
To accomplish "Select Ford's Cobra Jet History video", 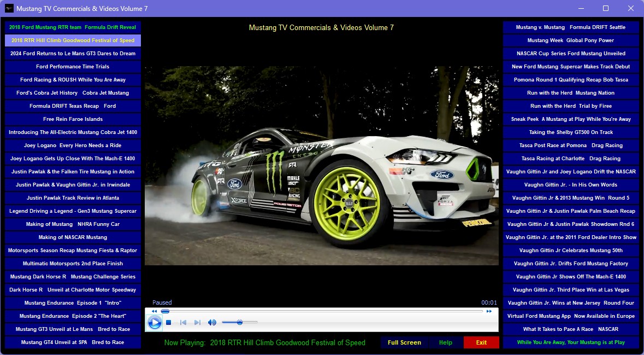I will [x=73, y=93].
